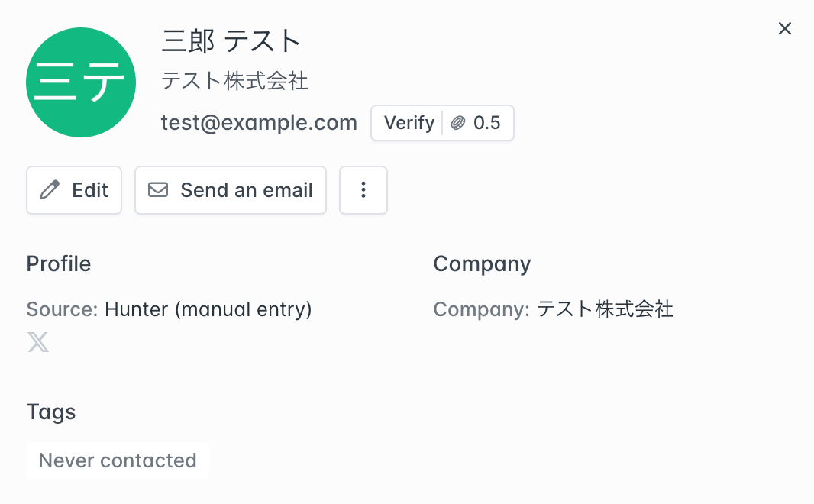Click the Company value テスト株式会社
814x504 pixels.
[x=605, y=309]
